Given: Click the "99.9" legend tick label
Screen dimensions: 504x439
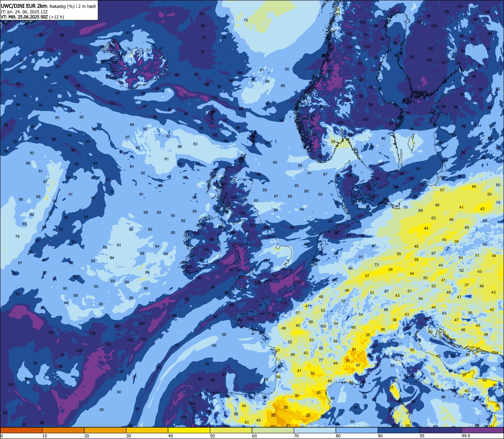Looking at the screenshot, I should (x=466, y=436).
